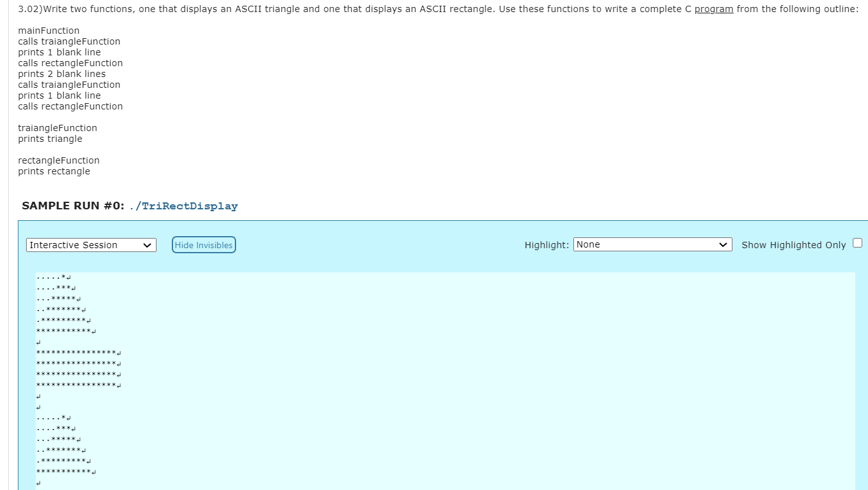
Task: Click the Highlight label text
Action: (x=545, y=244)
